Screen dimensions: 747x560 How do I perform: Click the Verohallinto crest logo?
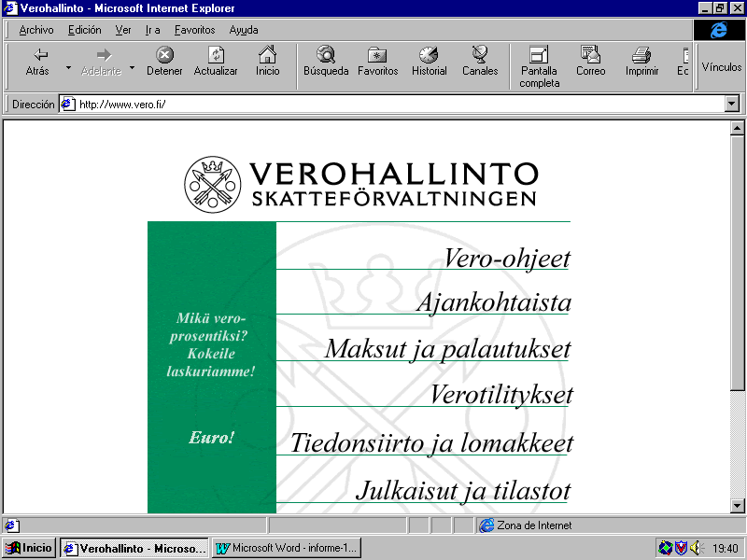213,184
